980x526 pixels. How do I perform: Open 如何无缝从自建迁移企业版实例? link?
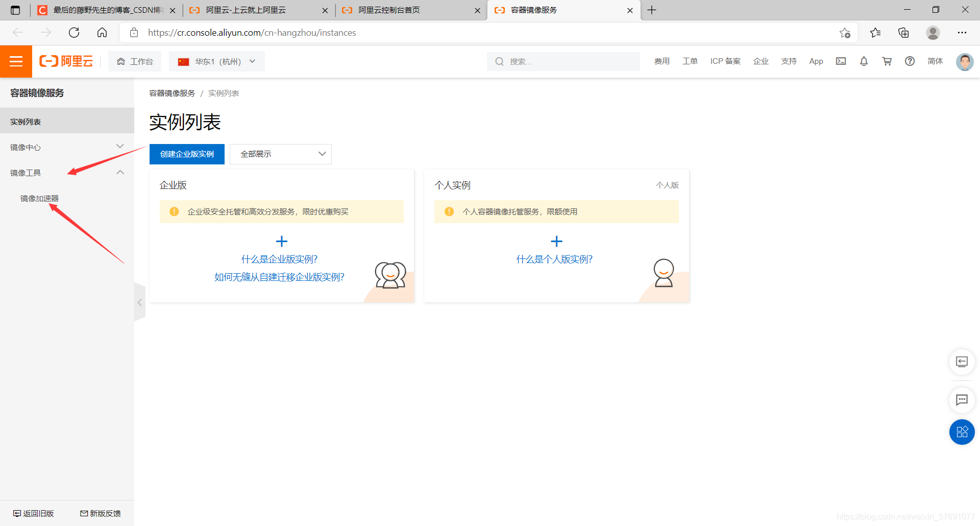(x=279, y=277)
